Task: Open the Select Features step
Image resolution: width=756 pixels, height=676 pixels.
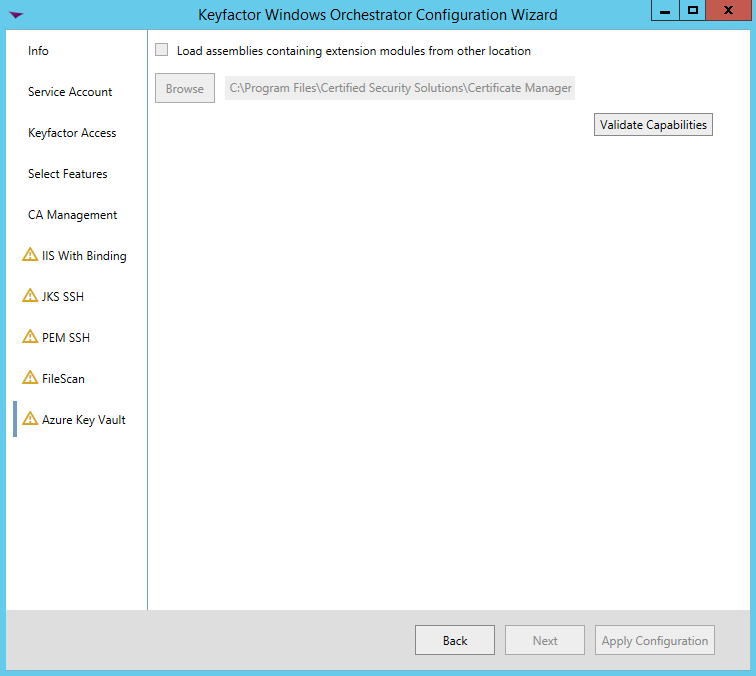Action: pyautogui.click(x=68, y=174)
